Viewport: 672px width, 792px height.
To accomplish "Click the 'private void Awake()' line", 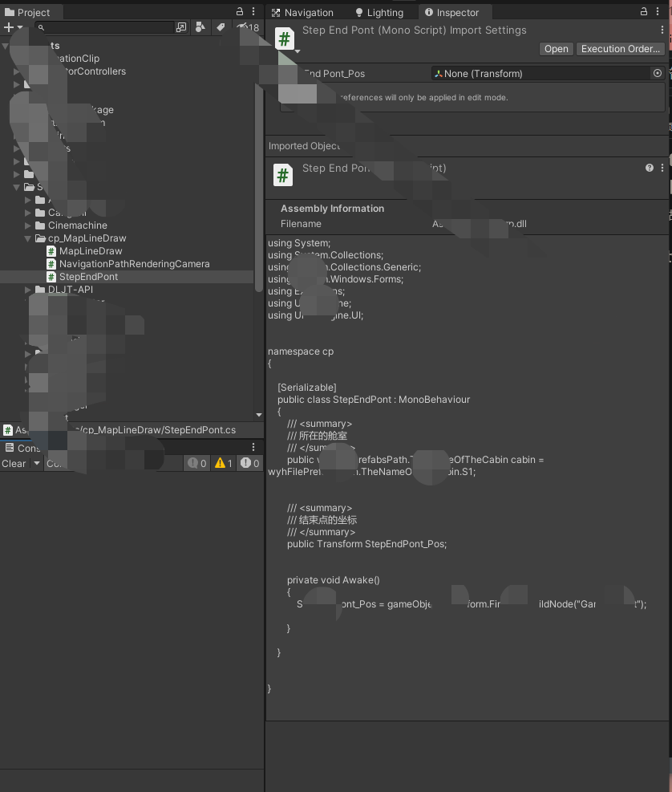I will click(x=334, y=580).
